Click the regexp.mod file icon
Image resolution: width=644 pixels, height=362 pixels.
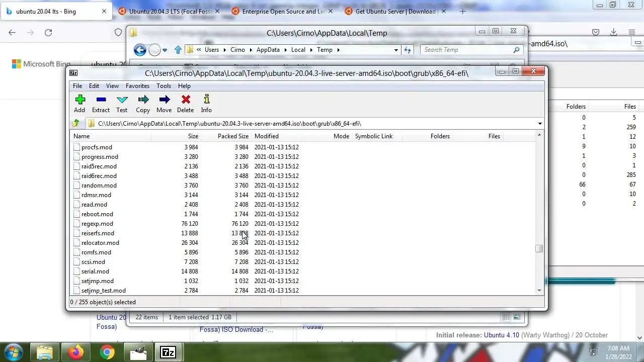(x=76, y=224)
